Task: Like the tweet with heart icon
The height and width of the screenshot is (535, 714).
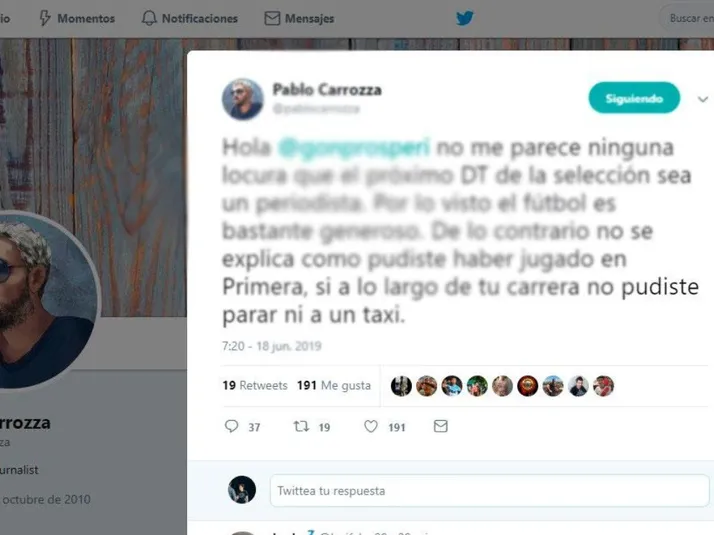Action: click(x=371, y=426)
